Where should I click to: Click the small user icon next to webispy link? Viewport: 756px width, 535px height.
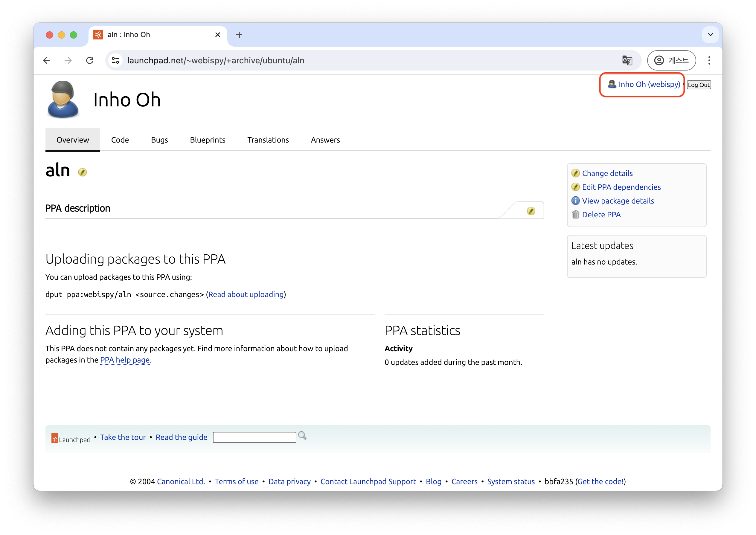(x=612, y=84)
